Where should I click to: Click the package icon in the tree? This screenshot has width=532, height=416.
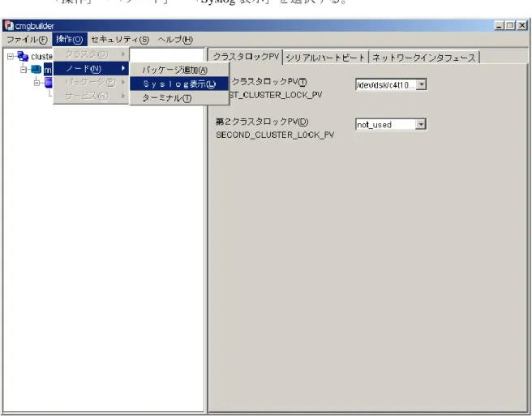(49, 83)
